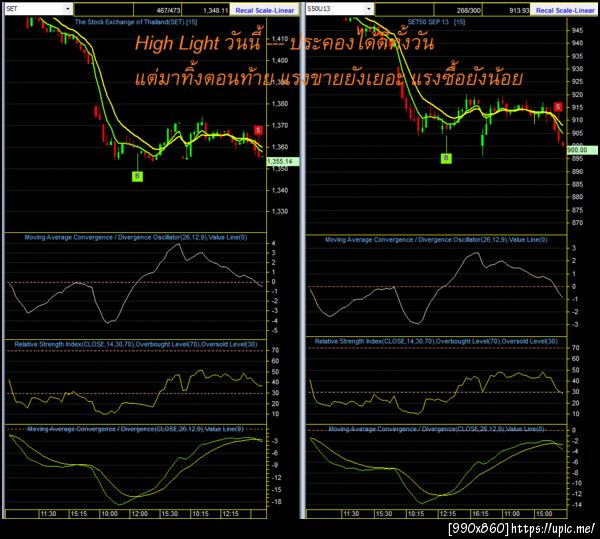The width and height of the screenshot is (600, 539).
Task: Click the 15:15 marker on SET time axis
Action: click(79, 514)
